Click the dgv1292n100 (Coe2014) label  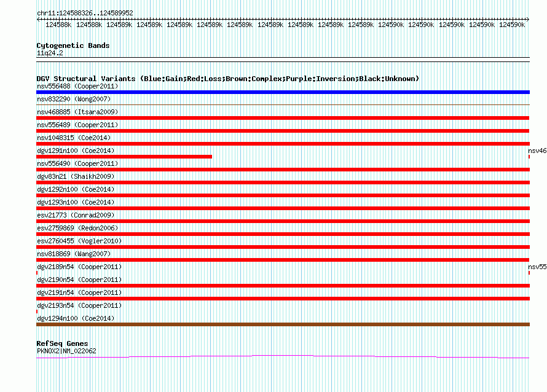click(76, 189)
